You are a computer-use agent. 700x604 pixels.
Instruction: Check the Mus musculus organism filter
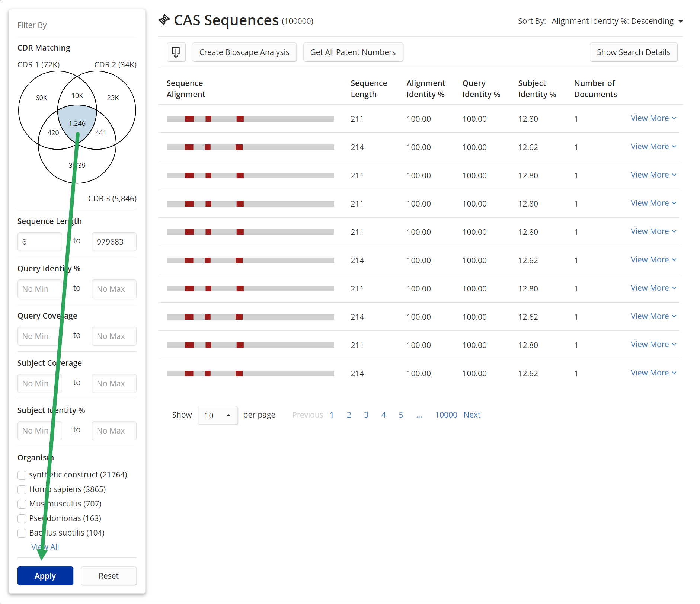(22, 504)
